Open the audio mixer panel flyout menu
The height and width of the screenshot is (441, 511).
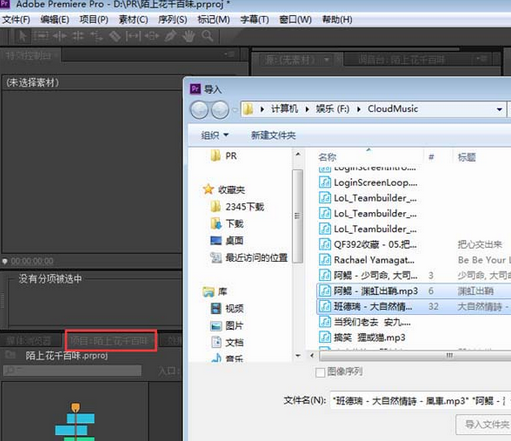click(481, 59)
